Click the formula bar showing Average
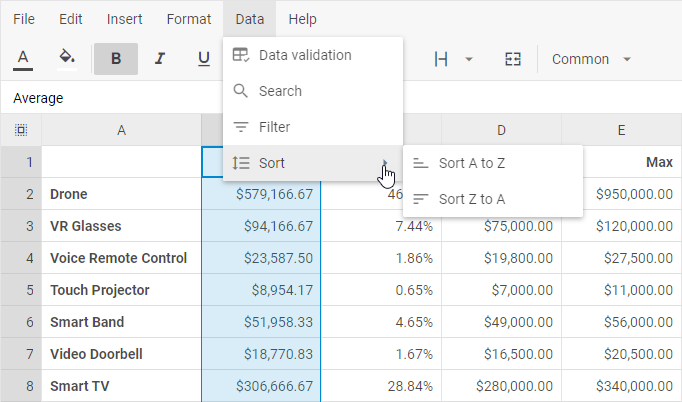 341,98
